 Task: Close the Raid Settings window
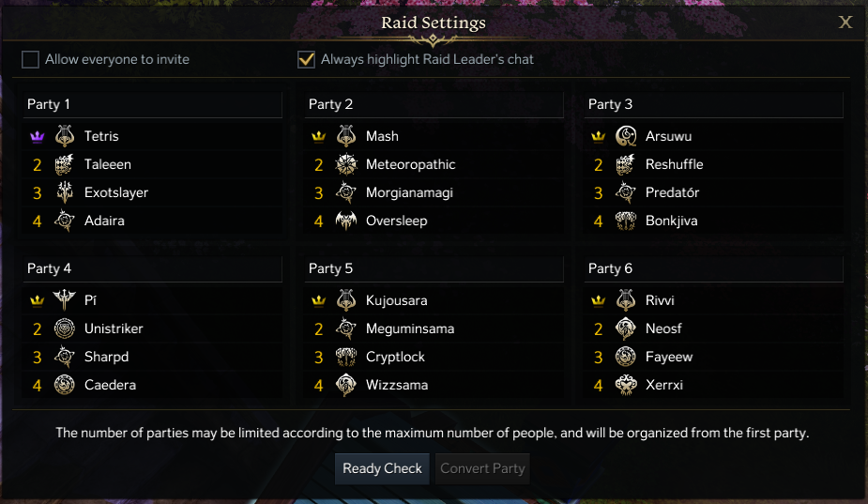click(x=845, y=23)
